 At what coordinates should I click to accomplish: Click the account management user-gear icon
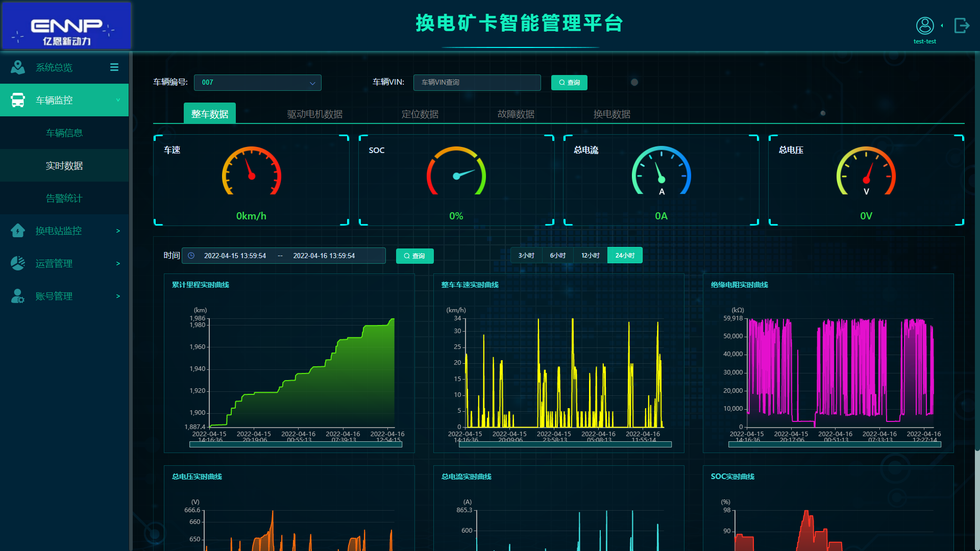[x=18, y=296]
